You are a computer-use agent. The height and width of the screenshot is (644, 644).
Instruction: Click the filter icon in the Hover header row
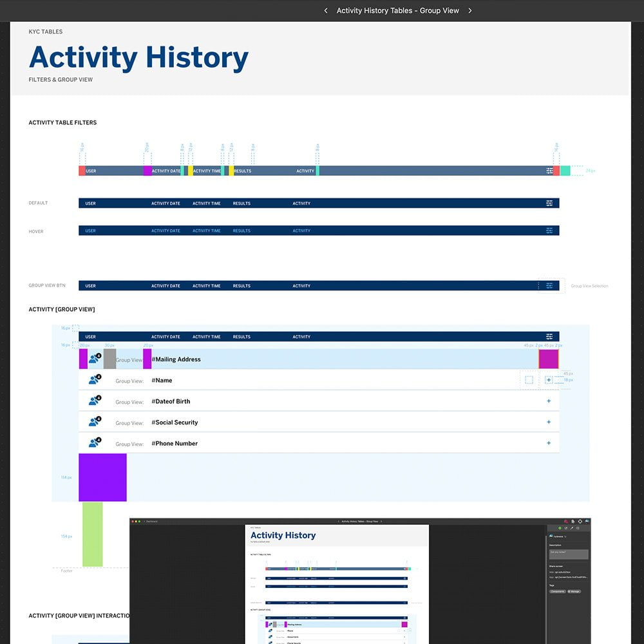pyautogui.click(x=549, y=231)
